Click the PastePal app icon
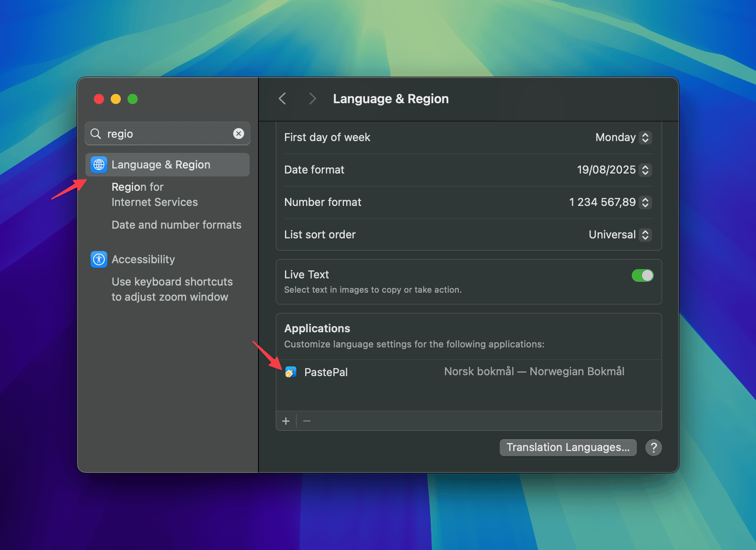The image size is (756, 550). [291, 372]
